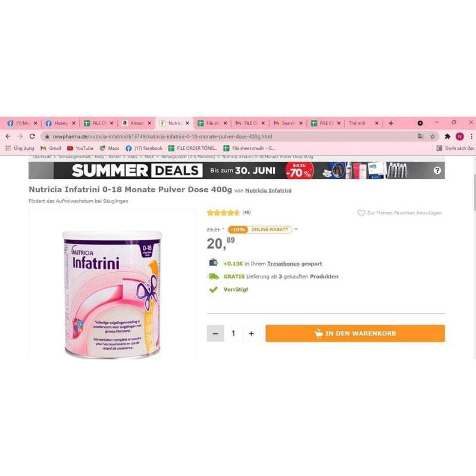
Task: Open the Ứng dụng apps grid shortcut
Action: click(20, 148)
